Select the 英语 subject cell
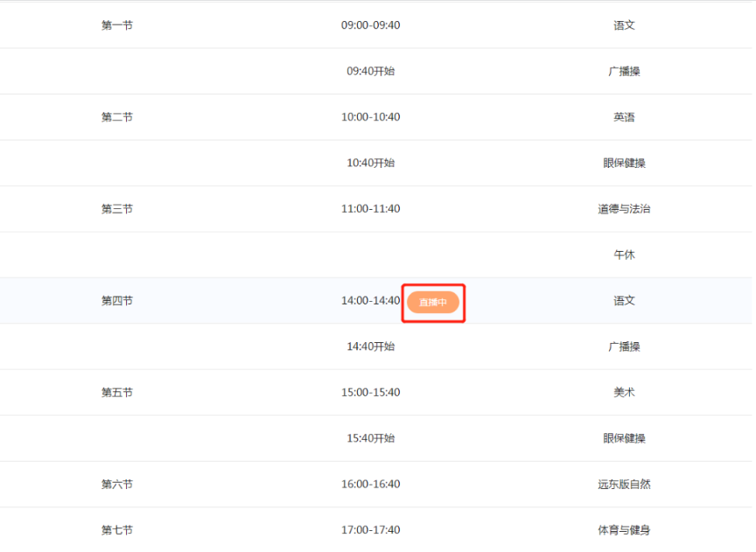Viewport: 756px width, 552px height. point(624,117)
